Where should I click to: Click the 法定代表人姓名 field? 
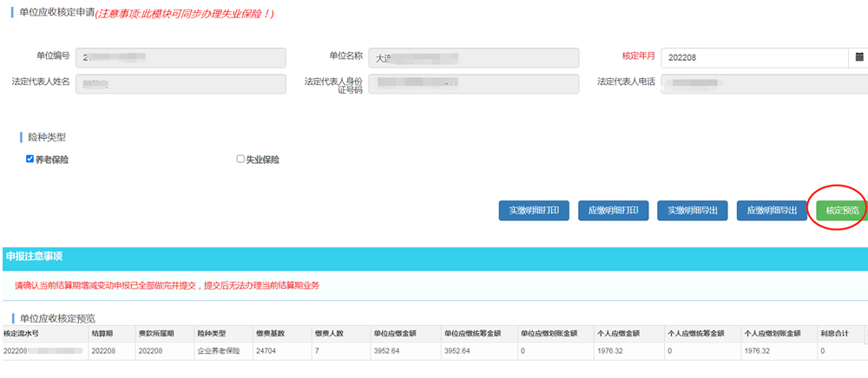click(181, 83)
